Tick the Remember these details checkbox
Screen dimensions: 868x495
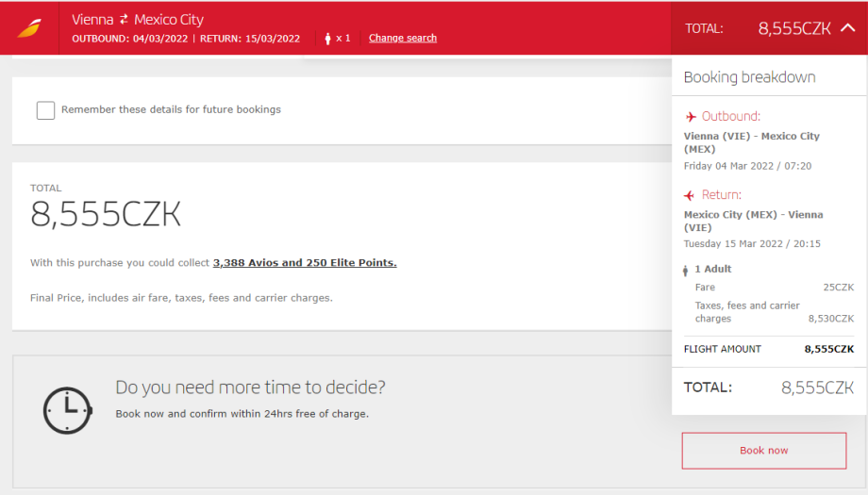click(45, 110)
